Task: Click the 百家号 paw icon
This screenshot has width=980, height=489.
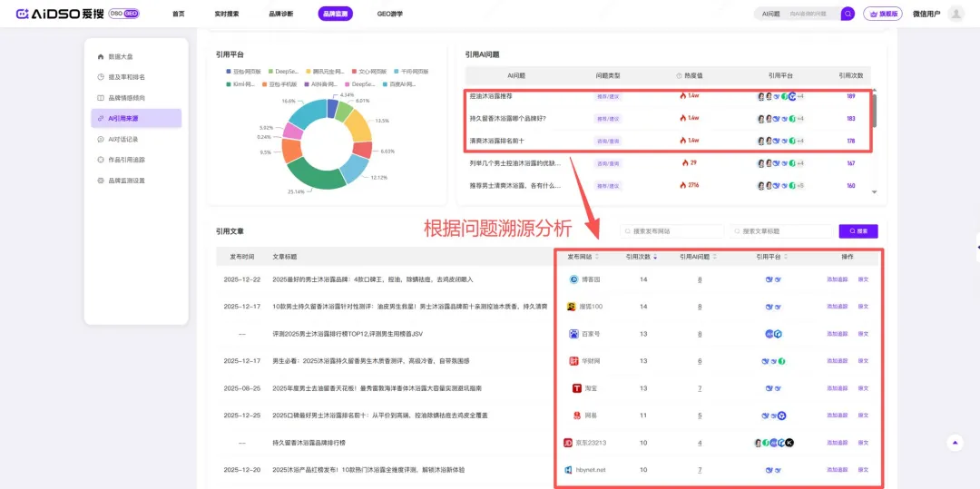Action: click(573, 334)
